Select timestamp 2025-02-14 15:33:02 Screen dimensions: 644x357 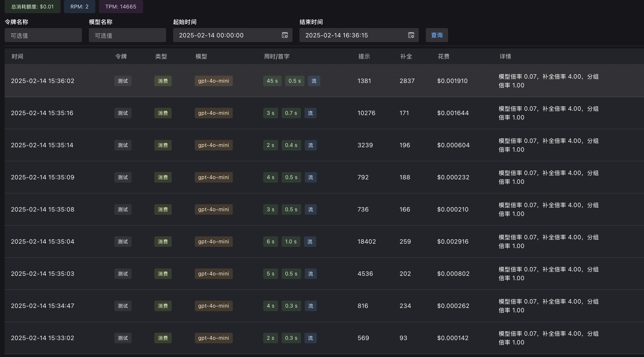[43, 338]
